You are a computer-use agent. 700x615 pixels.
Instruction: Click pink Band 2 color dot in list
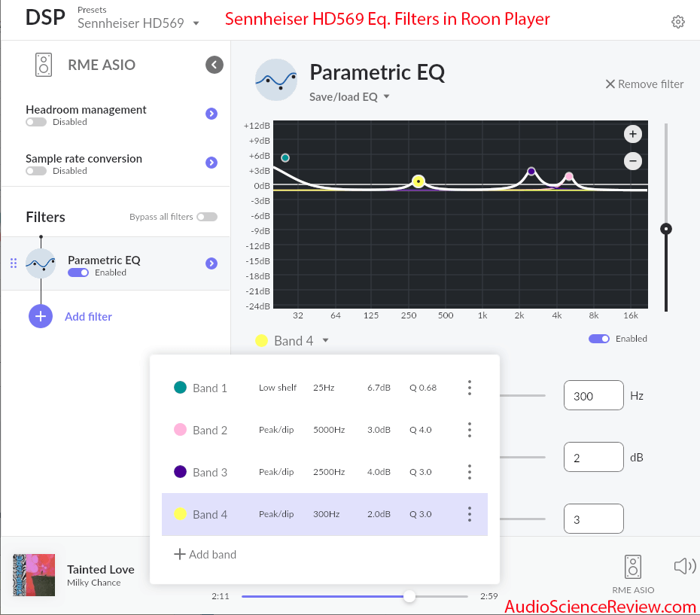[180, 430]
